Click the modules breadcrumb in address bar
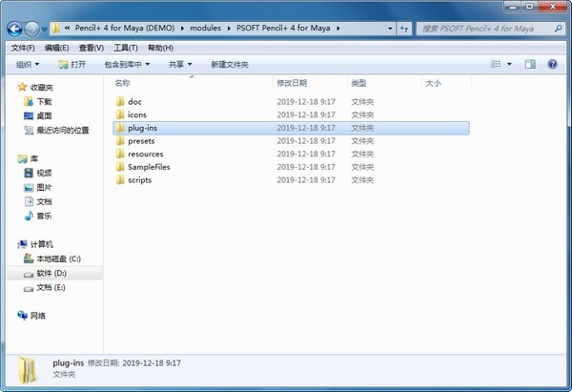Viewport: 572px width, 392px height. click(x=205, y=28)
